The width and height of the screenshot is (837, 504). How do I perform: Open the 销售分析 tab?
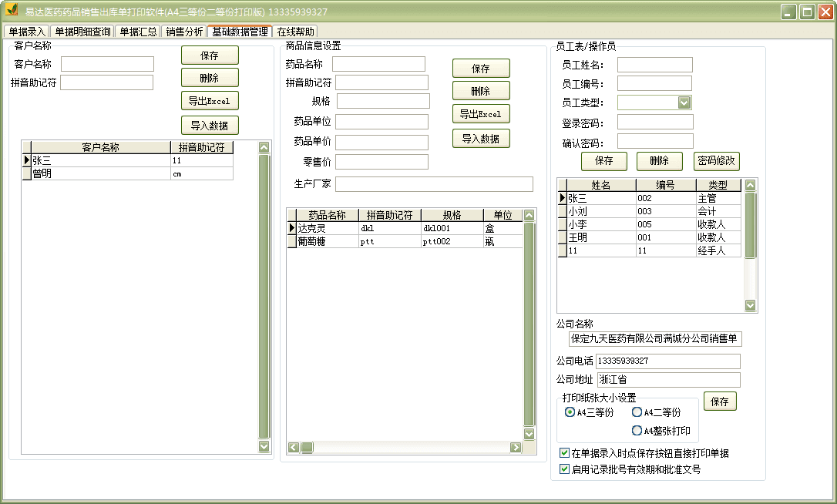pos(185,32)
